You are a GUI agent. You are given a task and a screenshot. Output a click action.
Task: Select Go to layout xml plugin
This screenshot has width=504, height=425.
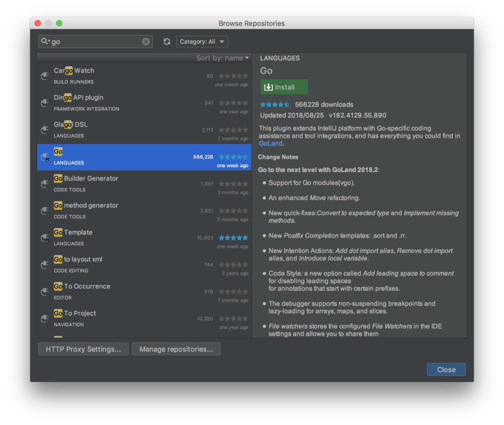pyautogui.click(x=144, y=265)
